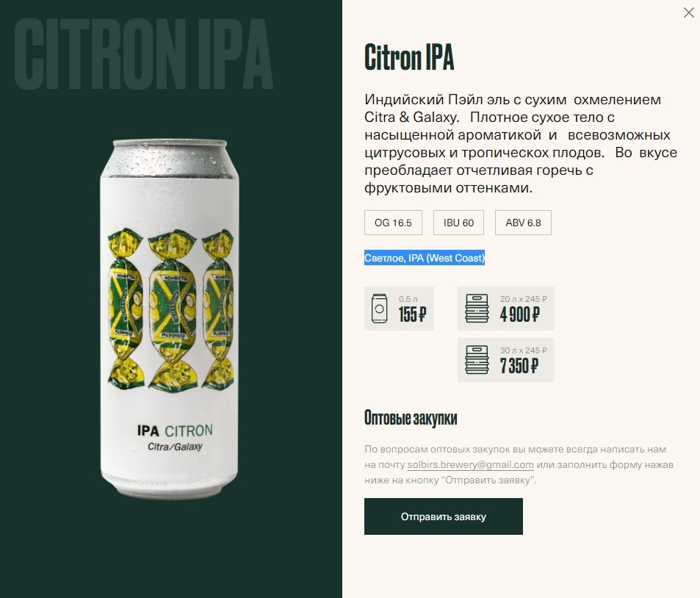Viewport: 700px width, 598px height.
Task: Click the OG 16.5 tag
Action: pos(393,223)
